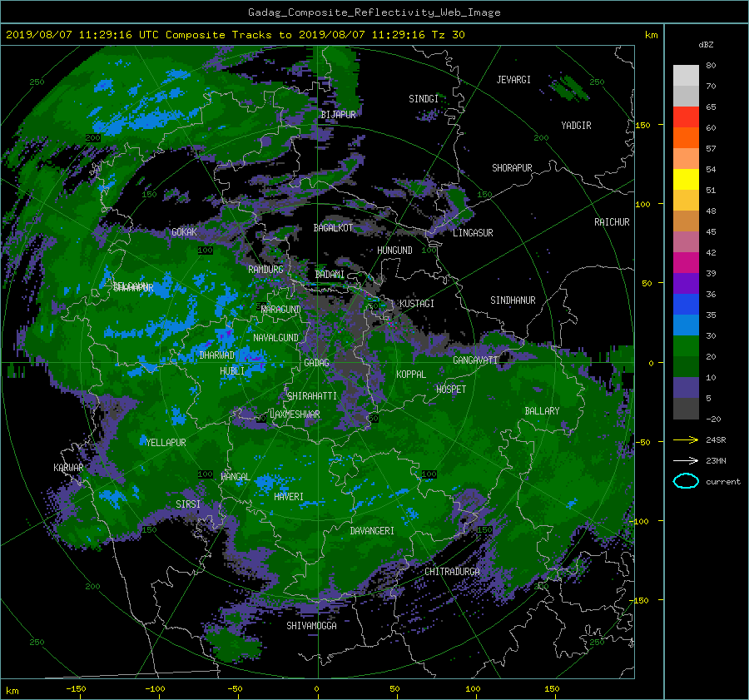749x700 pixels.
Task: Click the SIRSI city label
Action: click(188, 504)
